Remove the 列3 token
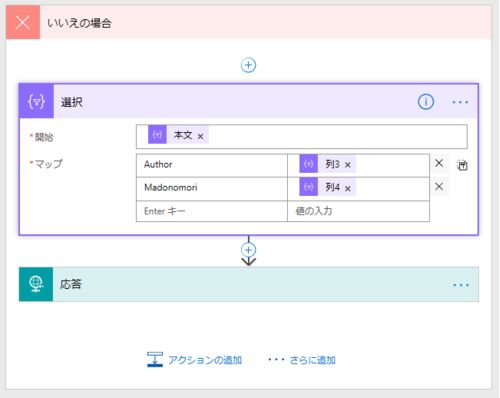 (x=348, y=165)
